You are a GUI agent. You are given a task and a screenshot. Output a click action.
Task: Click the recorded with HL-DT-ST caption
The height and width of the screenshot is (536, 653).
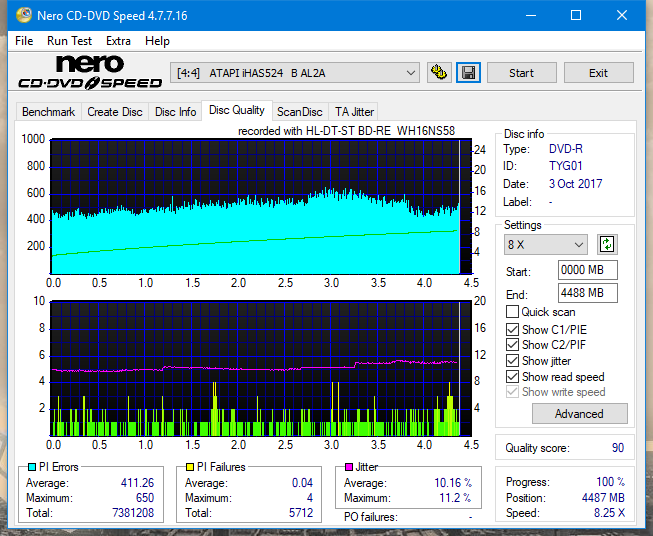click(x=346, y=131)
